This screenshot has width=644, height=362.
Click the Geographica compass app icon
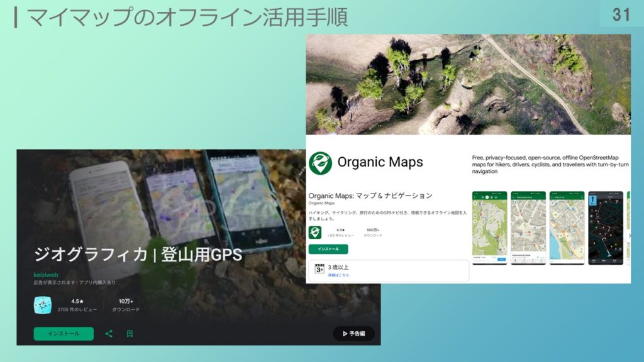(43, 305)
